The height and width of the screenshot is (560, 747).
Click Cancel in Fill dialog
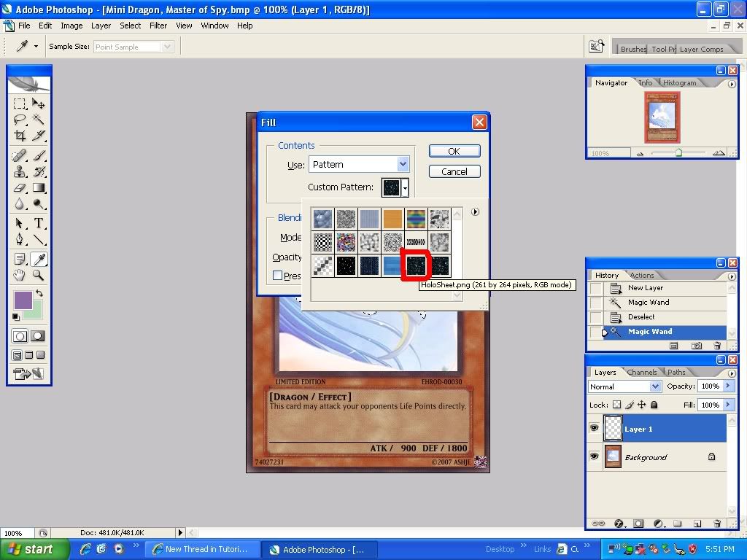pos(454,171)
